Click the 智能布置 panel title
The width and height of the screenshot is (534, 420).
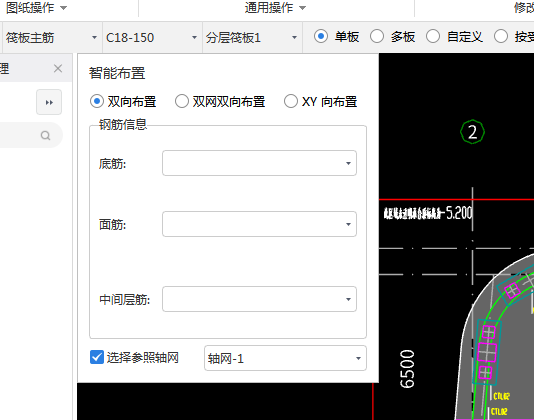[117, 73]
